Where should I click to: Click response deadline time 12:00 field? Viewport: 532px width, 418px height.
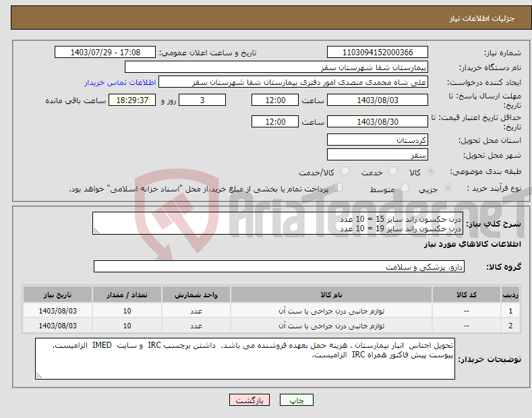pyautogui.click(x=275, y=100)
